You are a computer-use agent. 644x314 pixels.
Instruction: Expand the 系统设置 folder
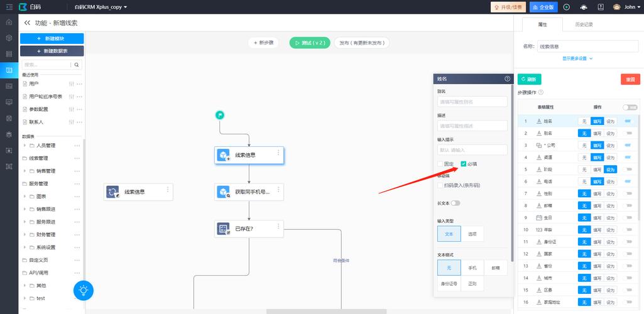pos(25,247)
